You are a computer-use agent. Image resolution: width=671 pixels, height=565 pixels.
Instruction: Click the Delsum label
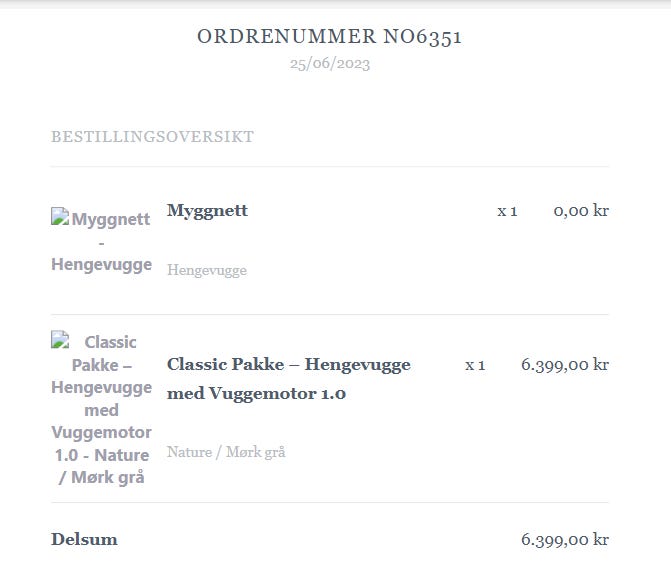84,540
